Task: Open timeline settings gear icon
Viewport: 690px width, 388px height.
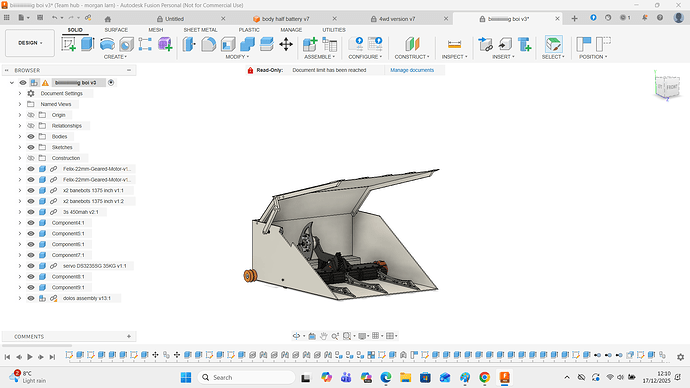Action: coord(680,357)
